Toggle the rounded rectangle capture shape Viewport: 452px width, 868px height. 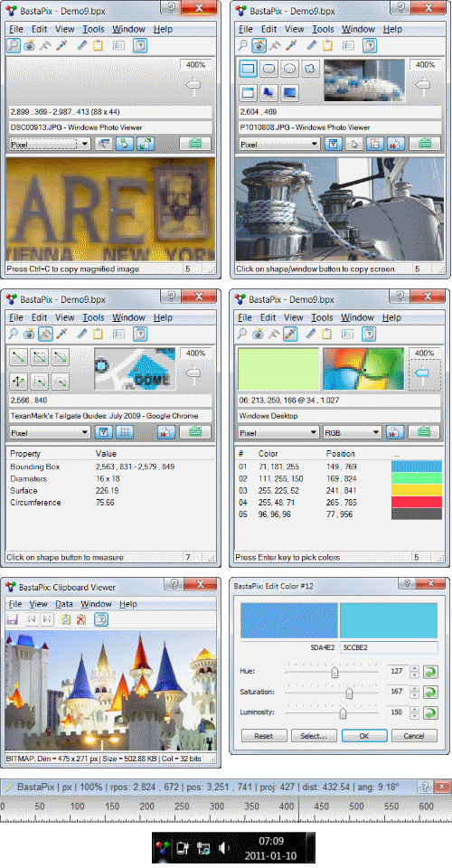pos(268,69)
